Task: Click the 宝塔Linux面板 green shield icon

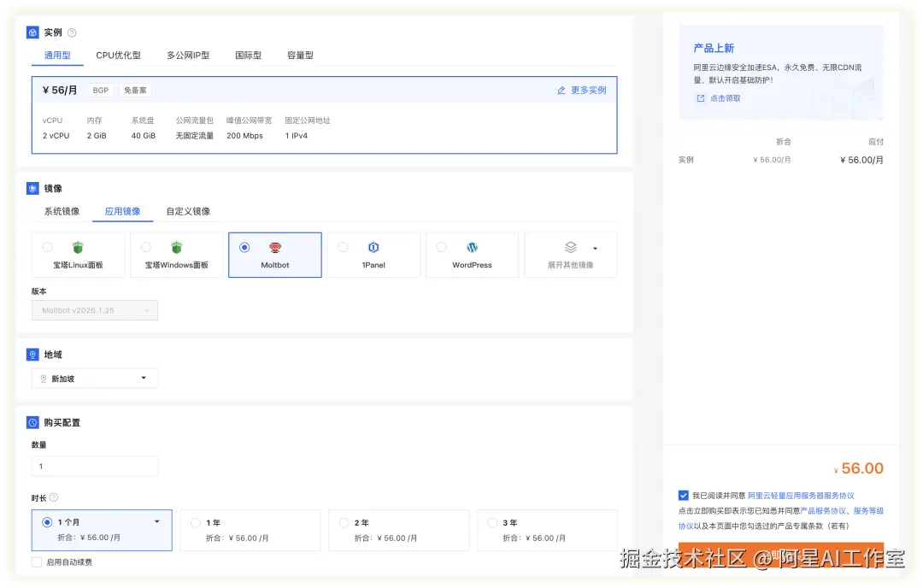Action: (x=78, y=247)
